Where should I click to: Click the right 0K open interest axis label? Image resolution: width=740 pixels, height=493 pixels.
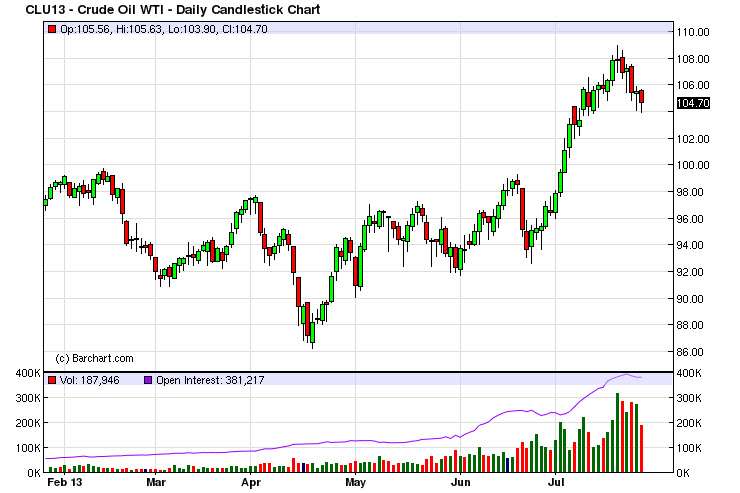(x=683, y=473)
